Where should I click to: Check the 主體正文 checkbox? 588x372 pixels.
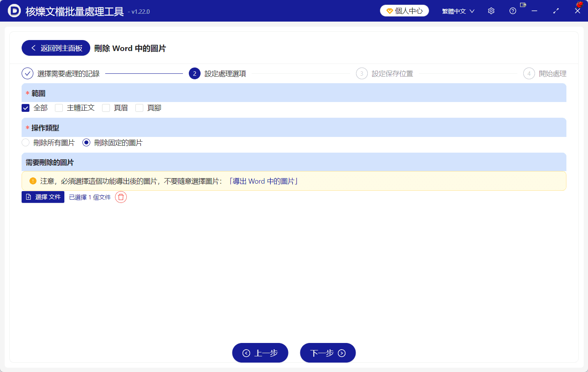click(x=58, y=108)
